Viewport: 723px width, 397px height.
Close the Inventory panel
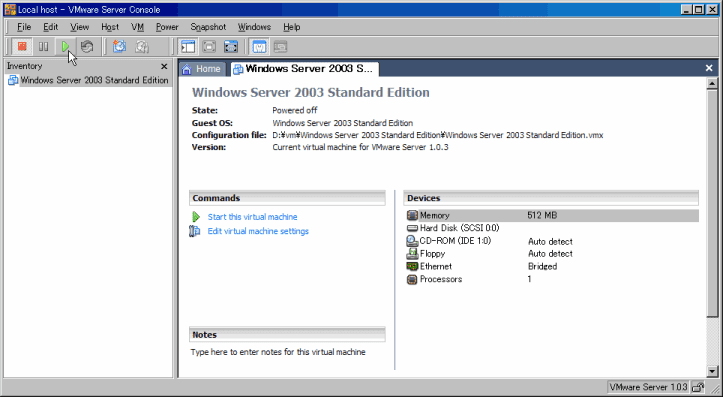click(164, 66)
